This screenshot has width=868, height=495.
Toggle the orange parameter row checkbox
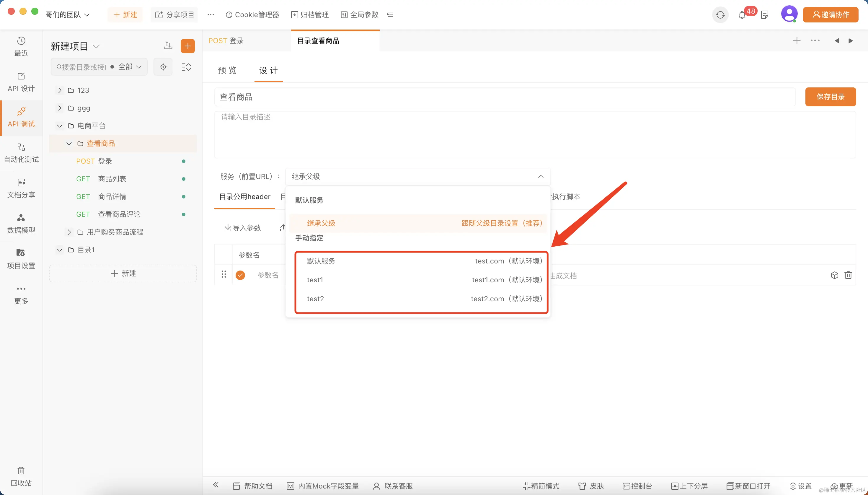[240, 275]
